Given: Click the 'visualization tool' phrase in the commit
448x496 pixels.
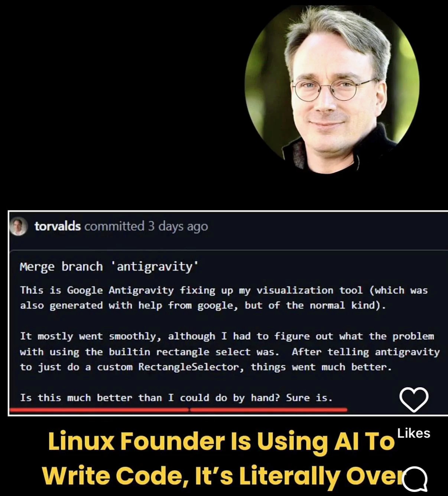Looking at the screenshot, I should 309,290.
